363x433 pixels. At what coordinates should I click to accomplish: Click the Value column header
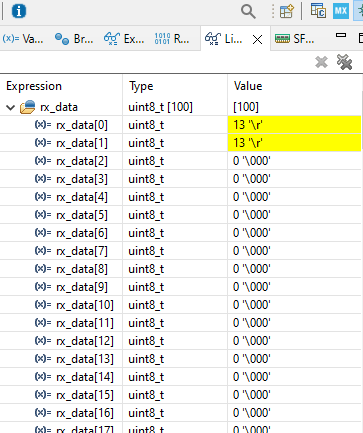tap(248, 86)
